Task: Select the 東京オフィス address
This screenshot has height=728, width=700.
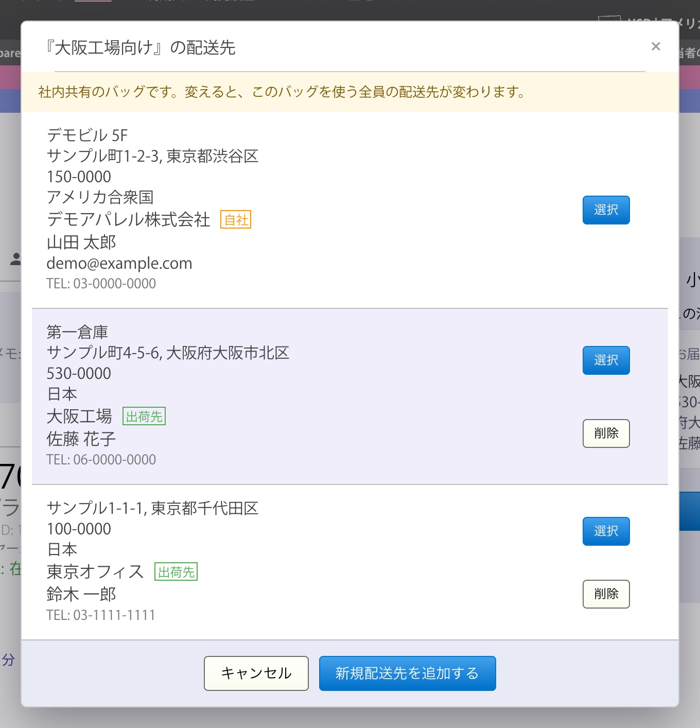Action: pos(606,531)
